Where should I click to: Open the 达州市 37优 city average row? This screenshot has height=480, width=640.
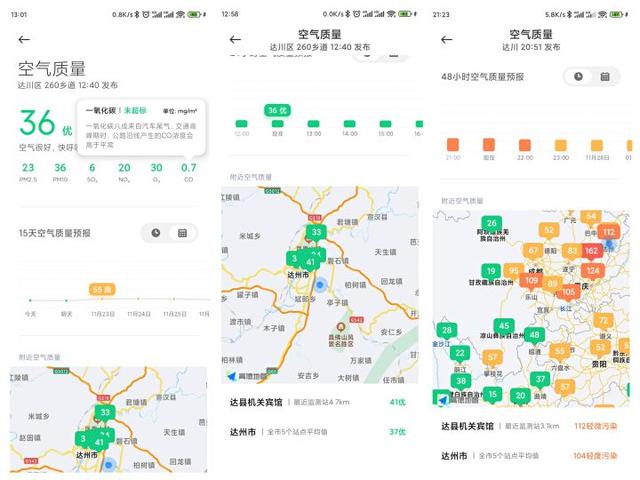320,432
